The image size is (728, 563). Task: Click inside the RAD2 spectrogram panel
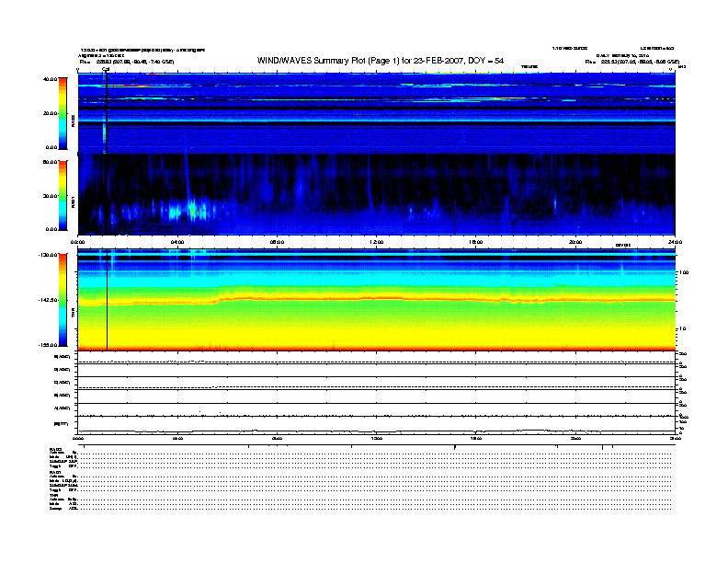(376, 113)
